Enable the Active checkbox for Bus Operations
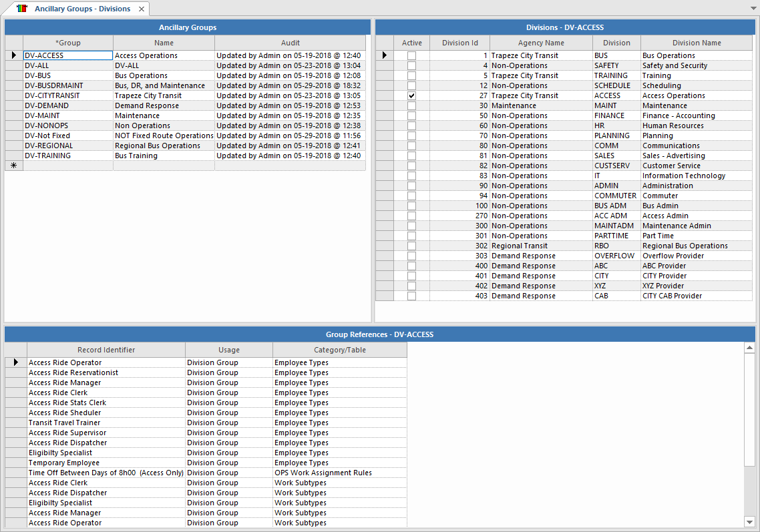Viewport: 760px width, 532px height. (x=411, y=56)
